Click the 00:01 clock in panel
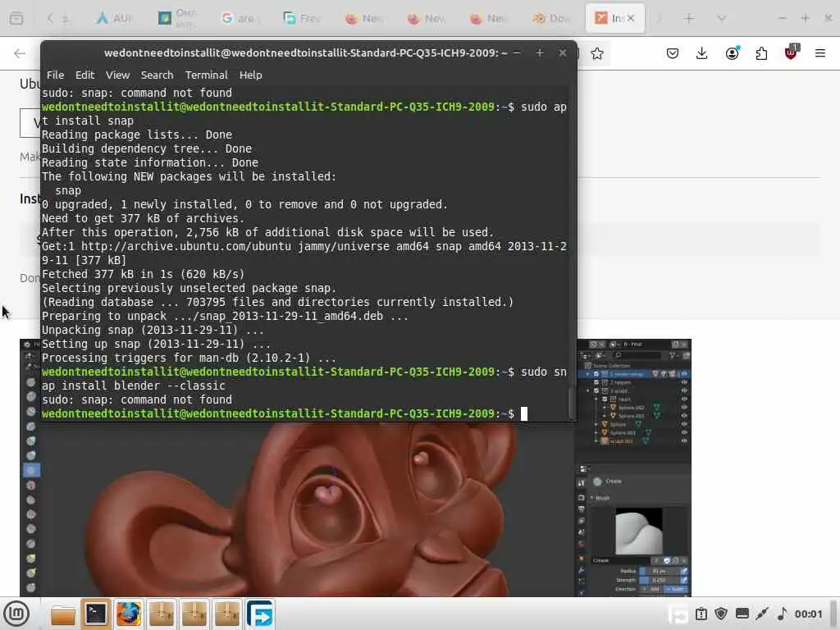Image resolution: width=840 pixels, height=630 pixels. tap(808, 614)
